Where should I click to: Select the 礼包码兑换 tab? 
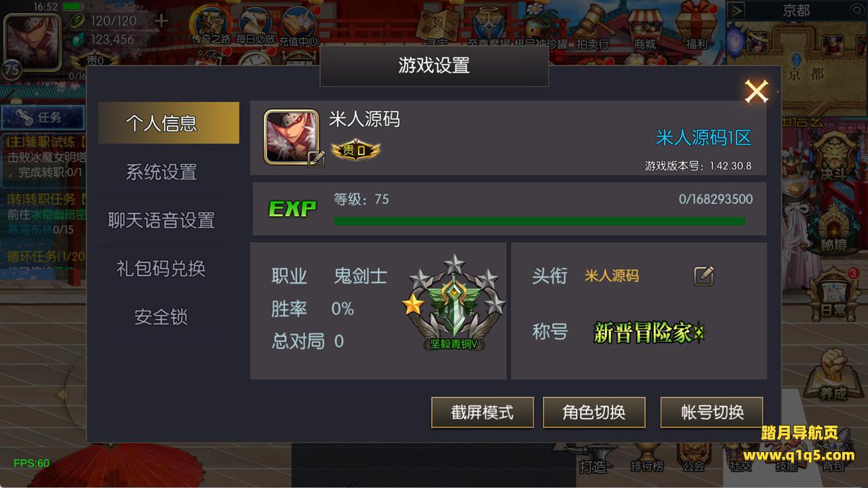pos(161,268)
